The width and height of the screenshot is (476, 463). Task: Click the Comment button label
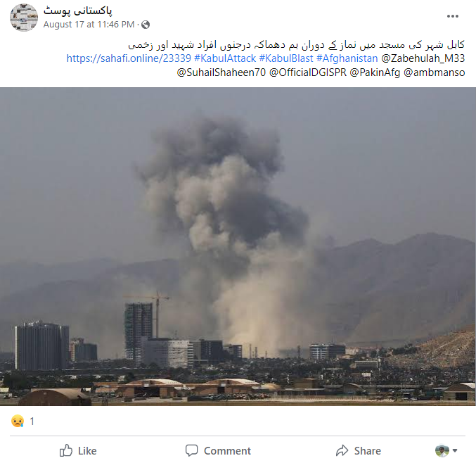click(227, 451)
